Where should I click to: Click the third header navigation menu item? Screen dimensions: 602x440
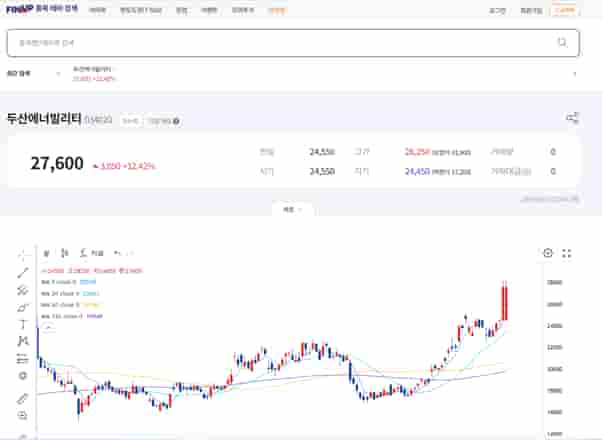[182, 10]
